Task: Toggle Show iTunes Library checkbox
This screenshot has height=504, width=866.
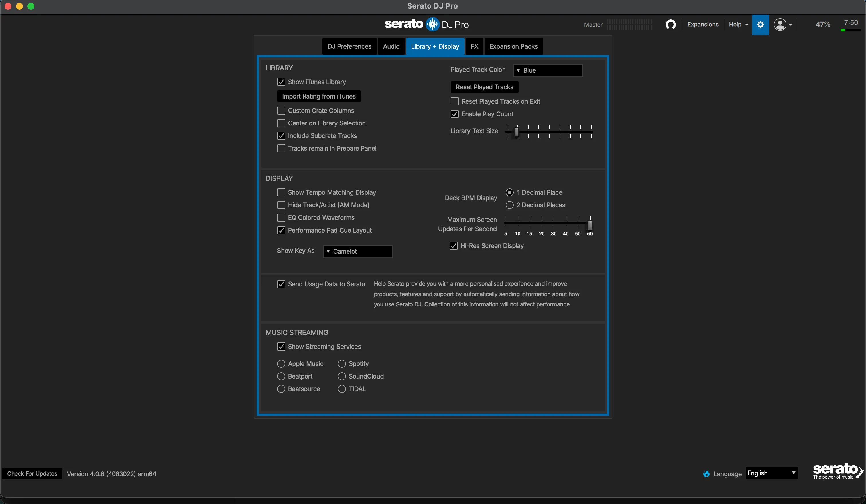Action: (x=281, y=82)
